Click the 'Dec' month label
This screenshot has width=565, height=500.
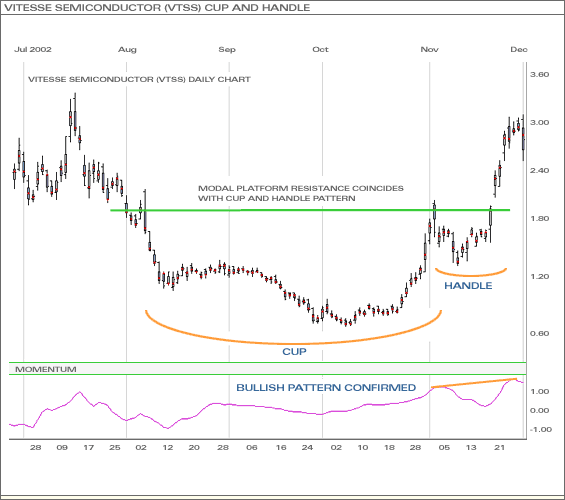click(x=519, y=49)
